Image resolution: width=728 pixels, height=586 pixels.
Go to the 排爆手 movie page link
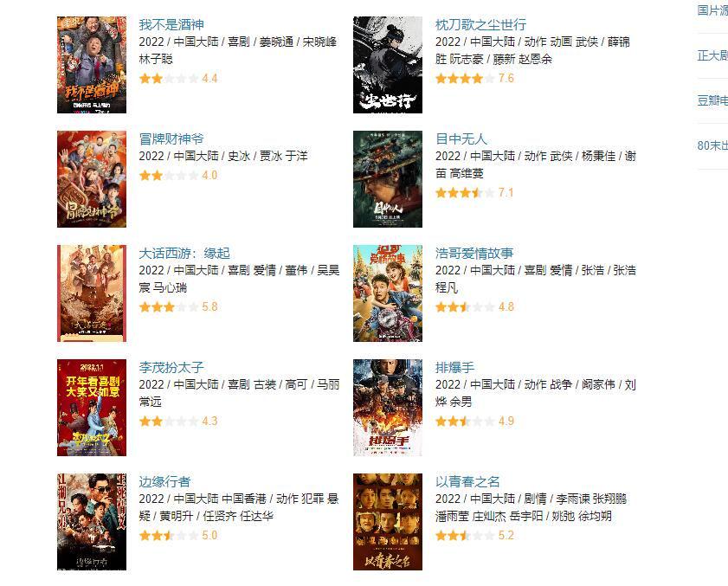454,367
